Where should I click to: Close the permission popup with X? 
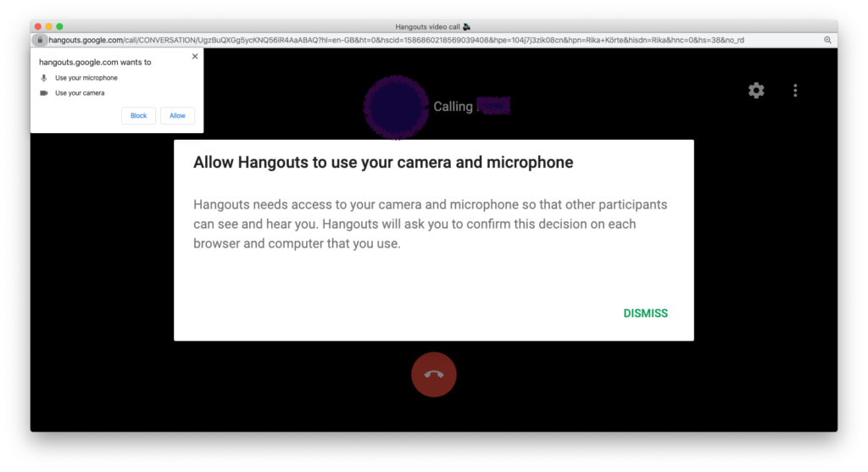point(195,57)
